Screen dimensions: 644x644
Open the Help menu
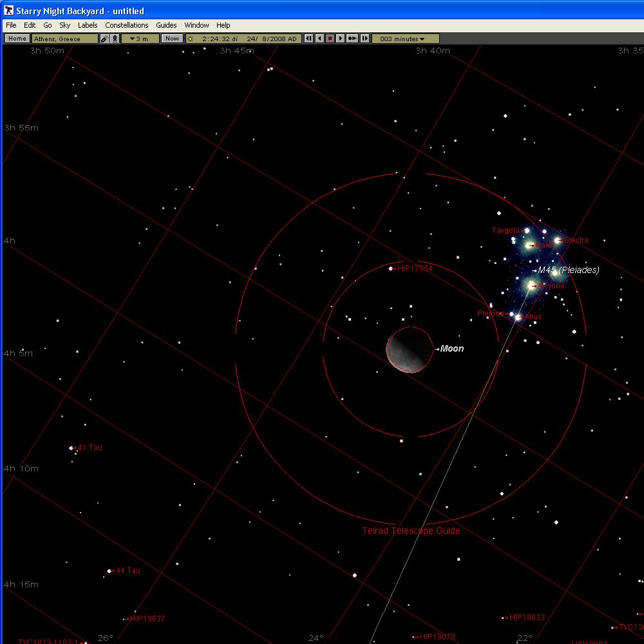point(223,25)
